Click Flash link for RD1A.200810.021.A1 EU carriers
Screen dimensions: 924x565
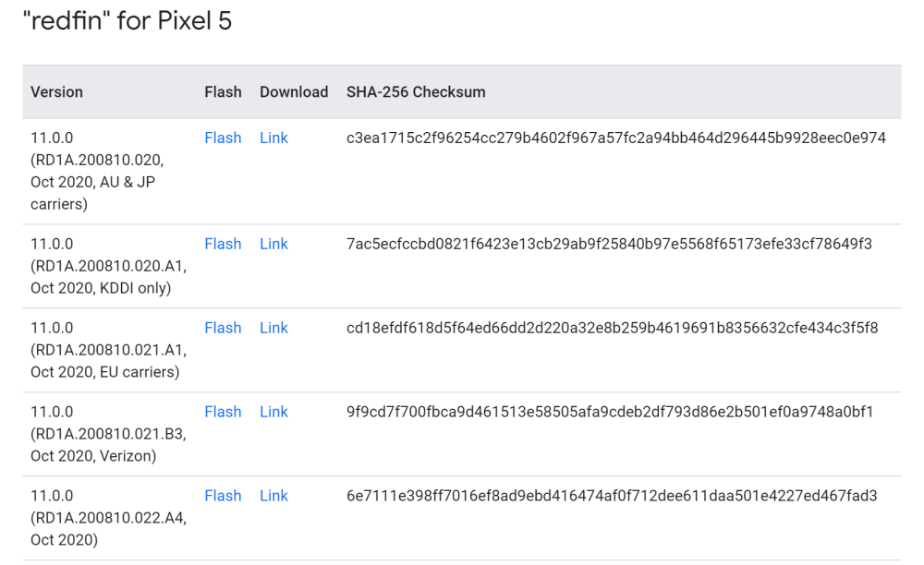(223, 328)
